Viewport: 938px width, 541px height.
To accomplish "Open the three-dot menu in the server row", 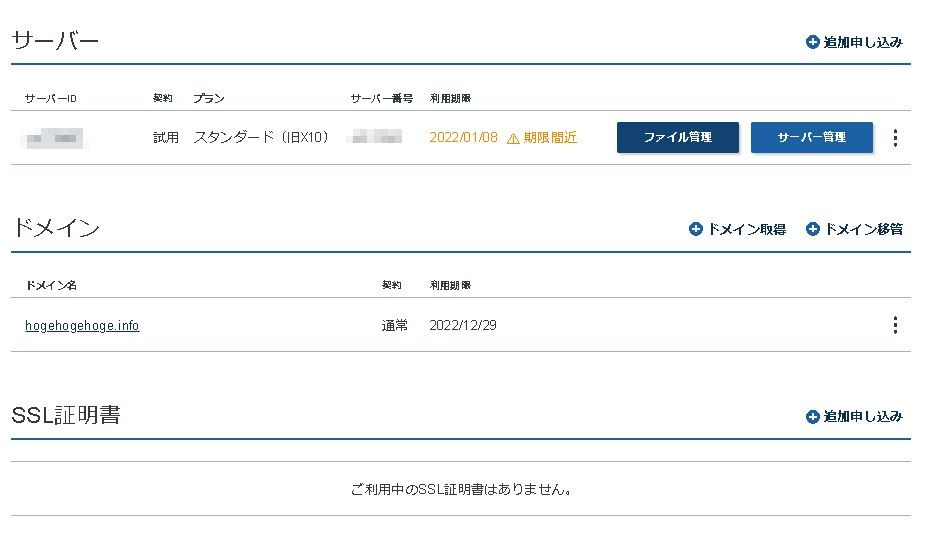I will tap(895, 138).
